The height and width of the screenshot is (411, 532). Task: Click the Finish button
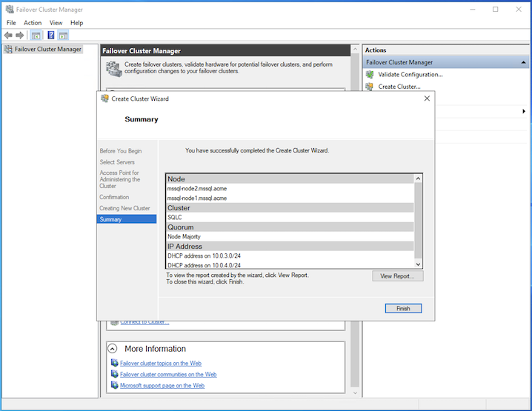[403, 308]
